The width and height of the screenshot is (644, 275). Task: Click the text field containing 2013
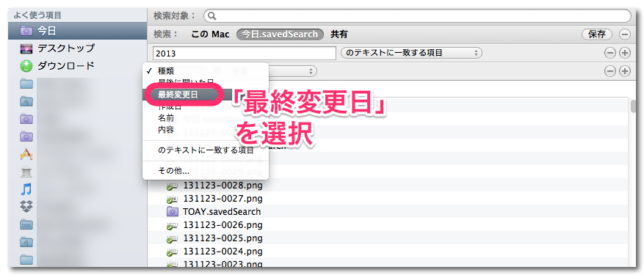pyautogui.click(x=245, y=53)
